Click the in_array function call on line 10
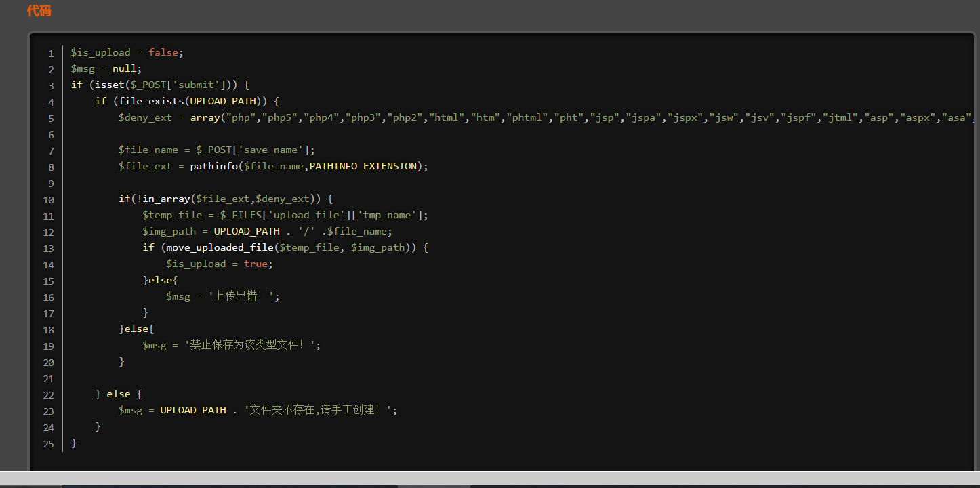The width and height of the screenshot is (980, 488). [166, 199]
